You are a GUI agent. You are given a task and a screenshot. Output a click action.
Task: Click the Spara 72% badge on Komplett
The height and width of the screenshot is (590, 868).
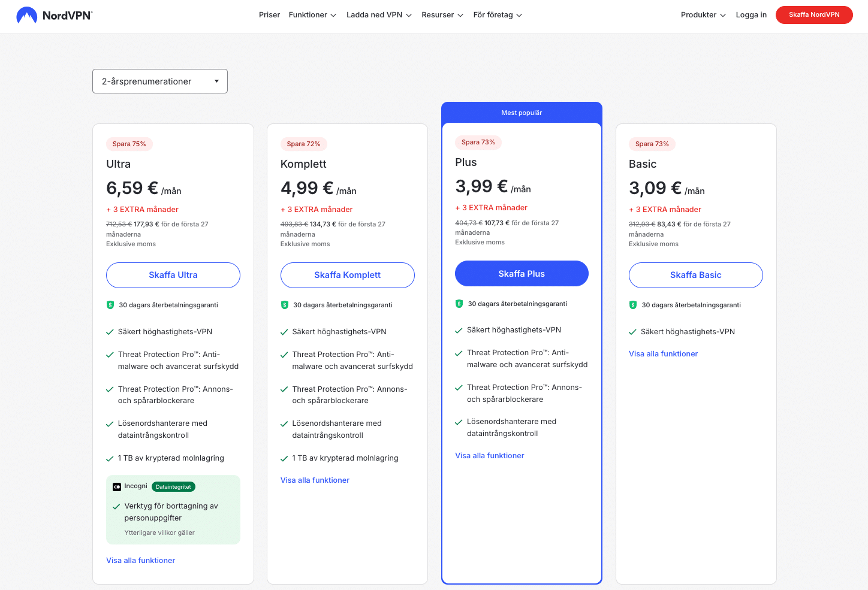click(303, 144)
